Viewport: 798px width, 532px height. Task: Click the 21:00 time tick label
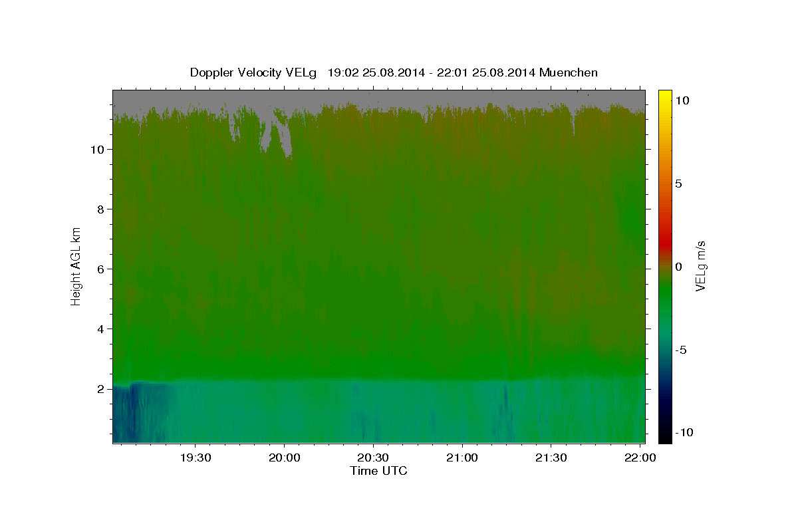[462, 458]
